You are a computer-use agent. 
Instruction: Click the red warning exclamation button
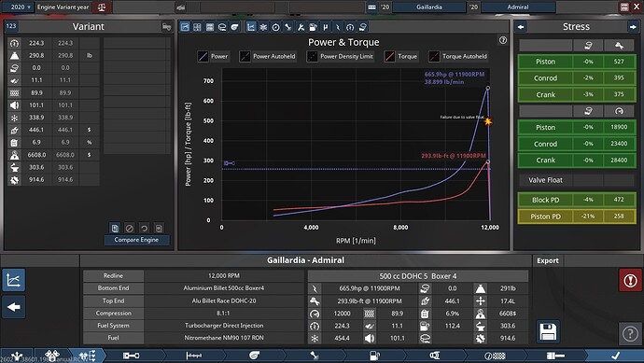(x=630, y=281)
